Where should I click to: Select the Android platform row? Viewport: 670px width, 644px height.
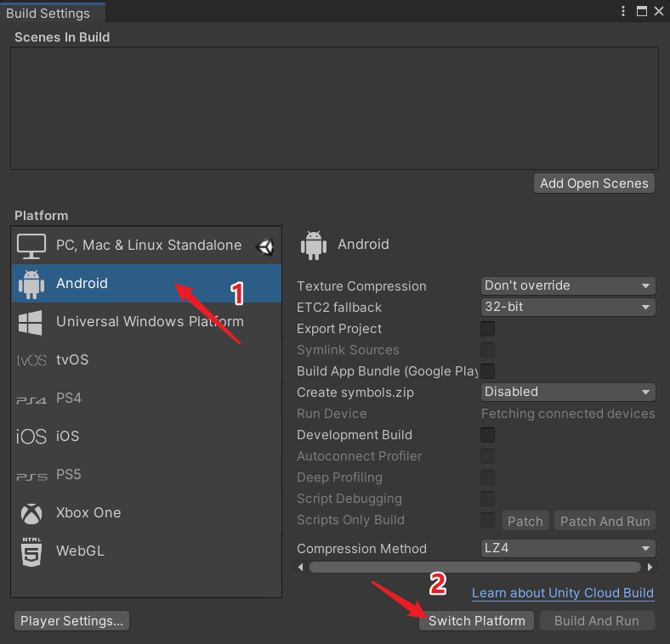tap(146, 284)
